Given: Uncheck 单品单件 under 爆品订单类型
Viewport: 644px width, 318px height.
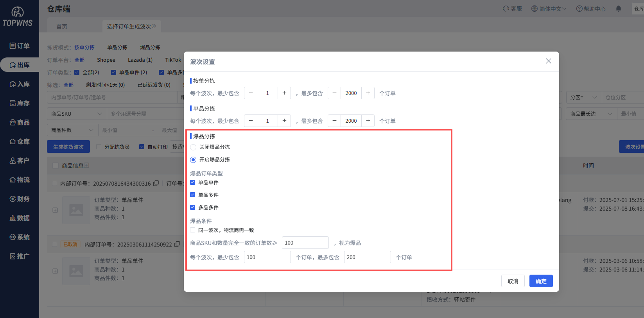Looking at the screenshot, I should (193, 182).
